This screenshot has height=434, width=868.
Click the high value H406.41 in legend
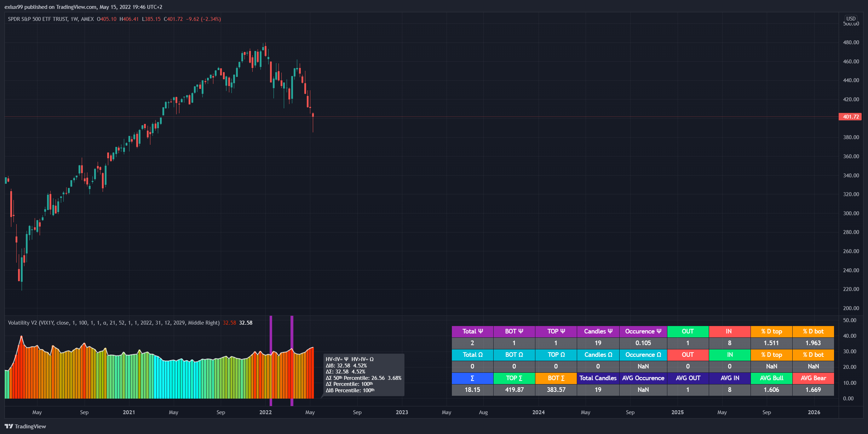(129, 19)
